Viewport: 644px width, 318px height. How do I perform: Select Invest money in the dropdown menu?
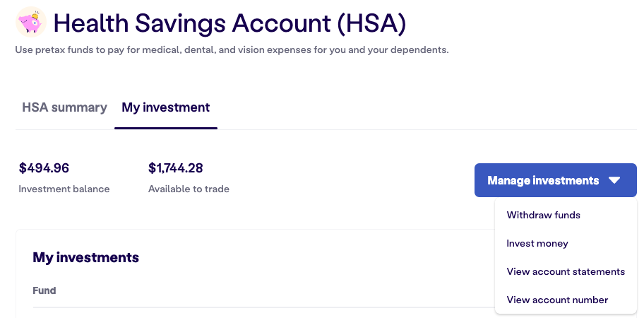point(537,243)
